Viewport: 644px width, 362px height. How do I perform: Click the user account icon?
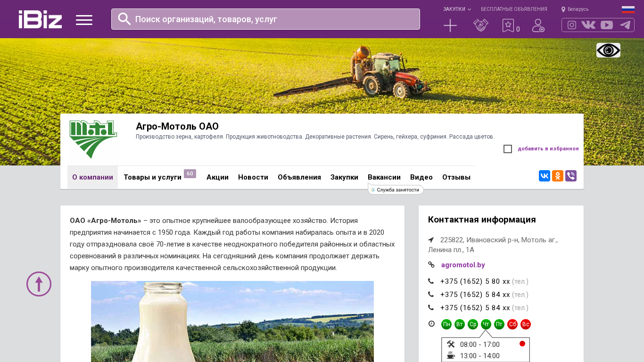point(538,25)
